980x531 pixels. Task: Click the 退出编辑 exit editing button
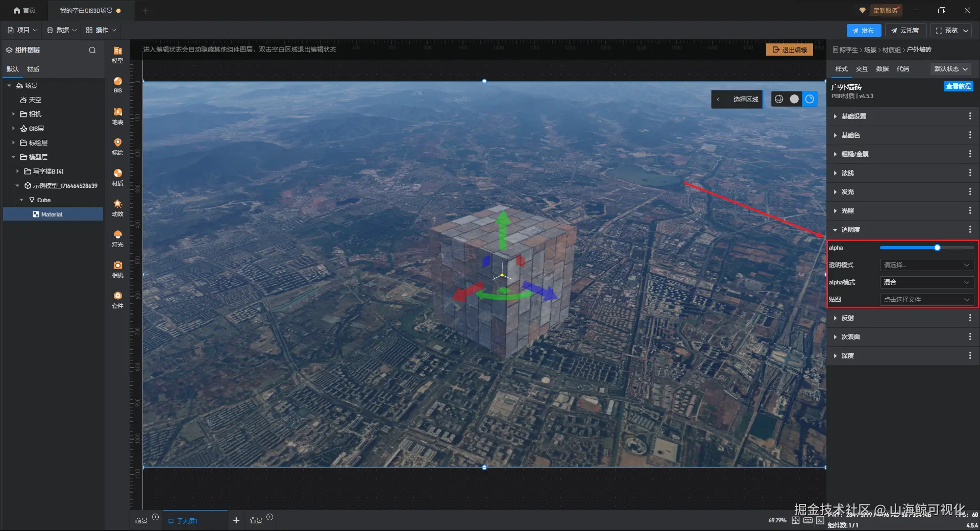tap(790, 50)
